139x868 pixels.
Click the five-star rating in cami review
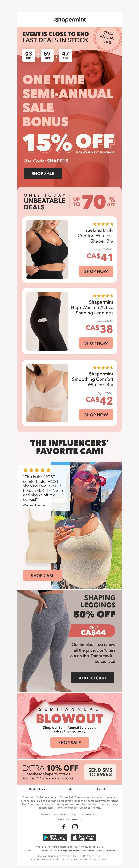click(x=37, y=470)
